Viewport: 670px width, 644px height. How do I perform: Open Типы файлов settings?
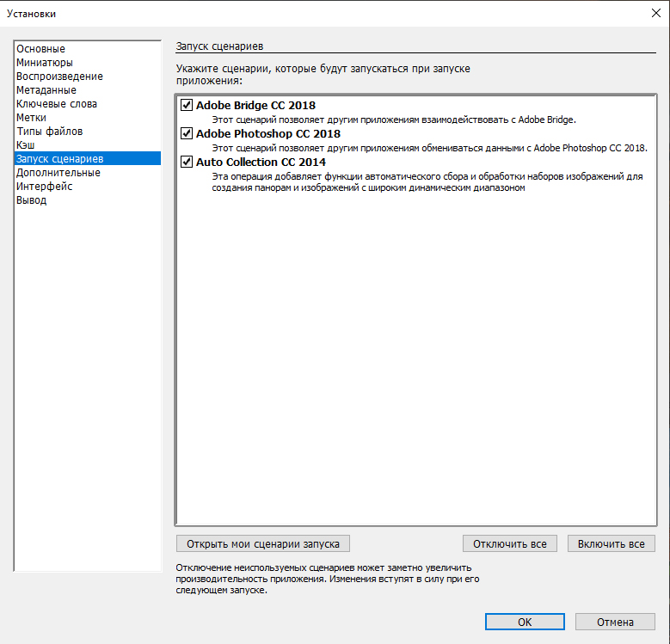click(x=88, y=131)
